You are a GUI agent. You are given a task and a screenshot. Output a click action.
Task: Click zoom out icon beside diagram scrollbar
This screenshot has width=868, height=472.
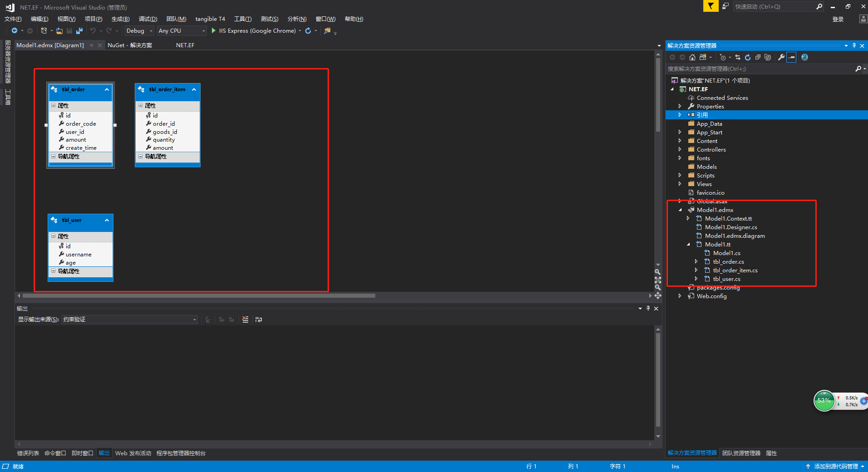657,288
